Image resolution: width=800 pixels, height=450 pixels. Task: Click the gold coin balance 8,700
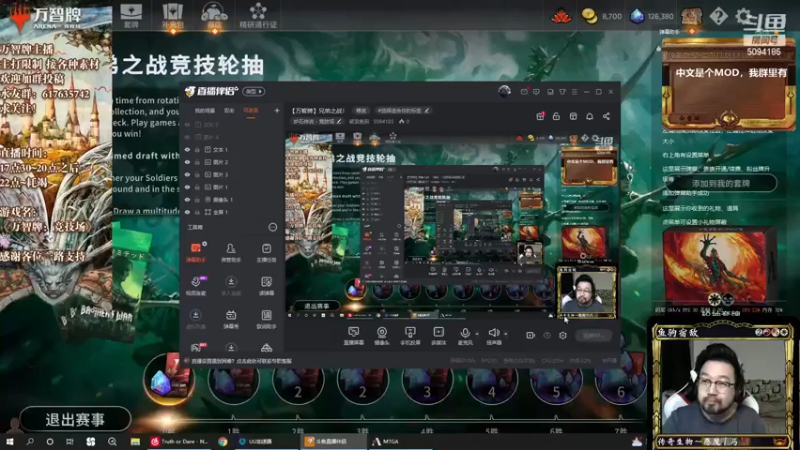[603, 16]
